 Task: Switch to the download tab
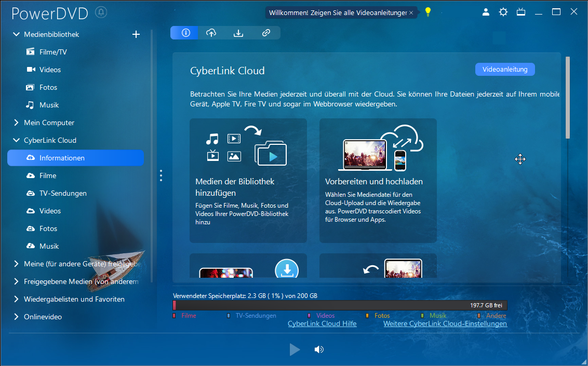pos(238,33)
